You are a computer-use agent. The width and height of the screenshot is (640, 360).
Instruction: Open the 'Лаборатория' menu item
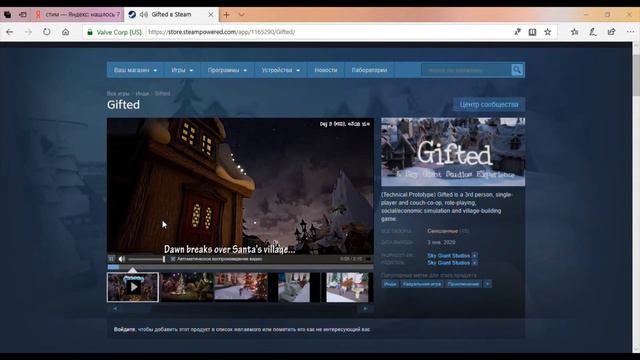pyautogui.click(x=369, y=70)
